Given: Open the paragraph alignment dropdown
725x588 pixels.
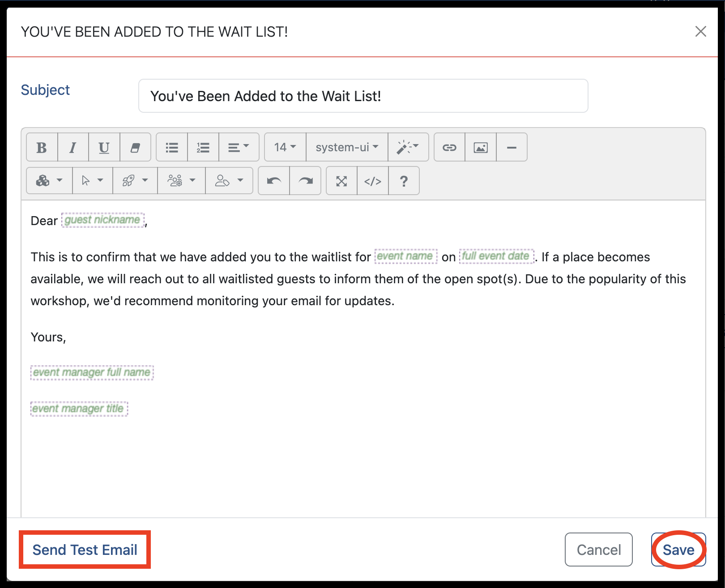Looking at the screenshot, I should tap(239, 147).
